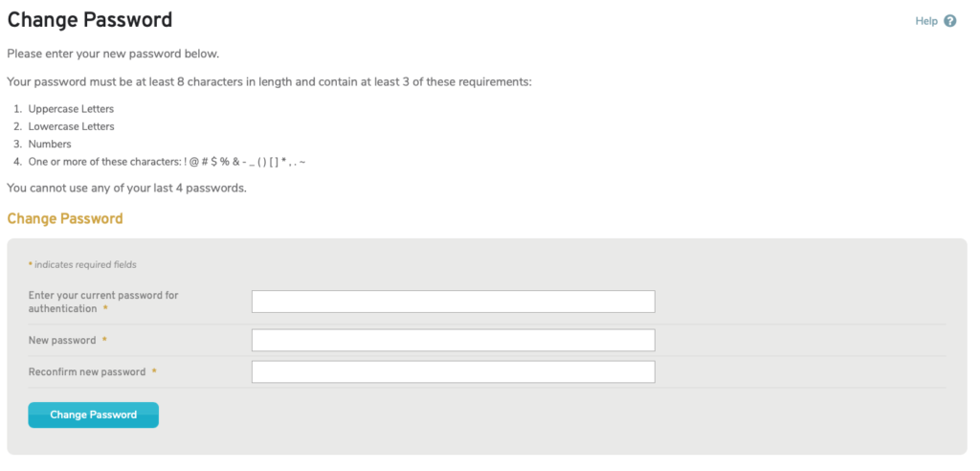Select the 'Lowercase Letters' requirement item

click(71, 126)
